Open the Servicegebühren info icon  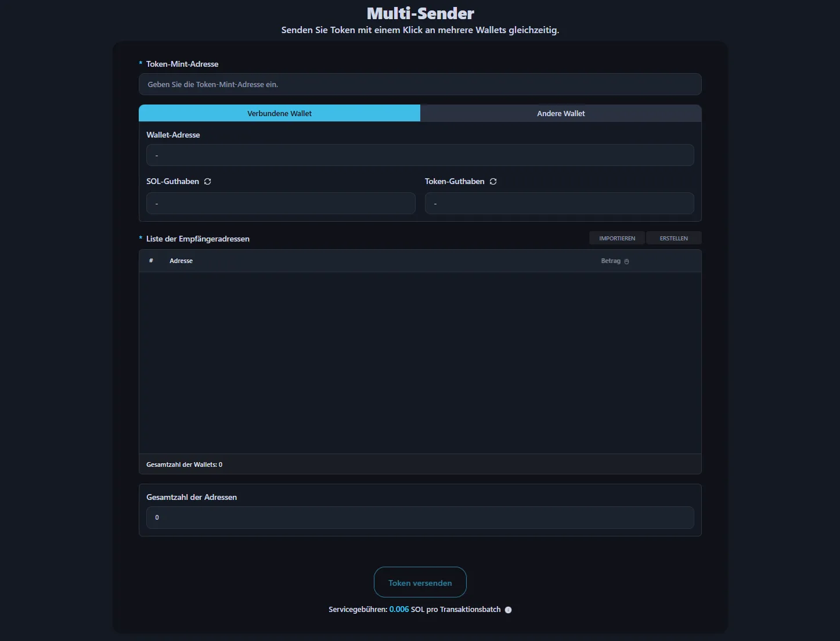508,610
